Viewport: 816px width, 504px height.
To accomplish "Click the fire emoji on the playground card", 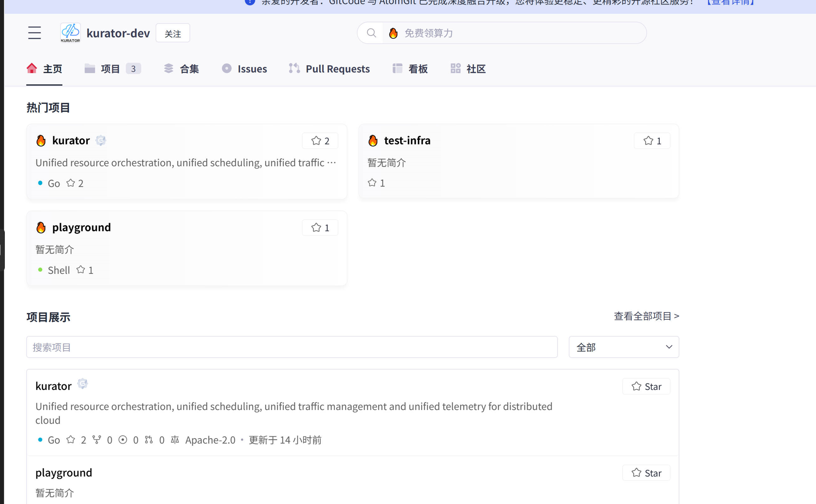I will pos(41,228).
